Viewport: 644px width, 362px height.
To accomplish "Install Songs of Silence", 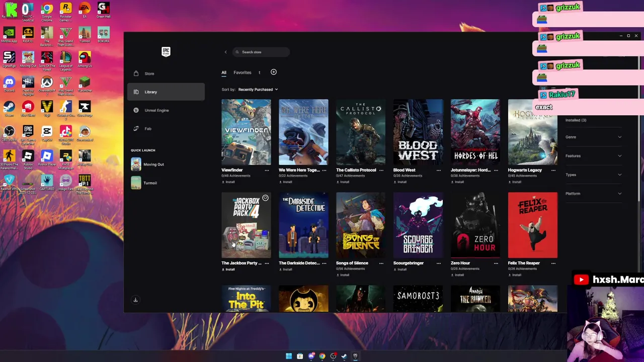I will click(343, 275).
